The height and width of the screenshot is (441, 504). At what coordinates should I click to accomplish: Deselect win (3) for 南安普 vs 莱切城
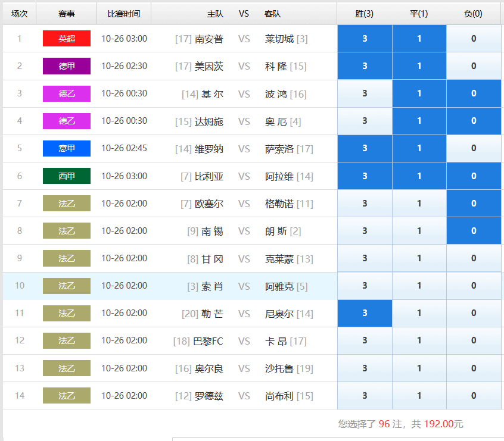[365, 39]
